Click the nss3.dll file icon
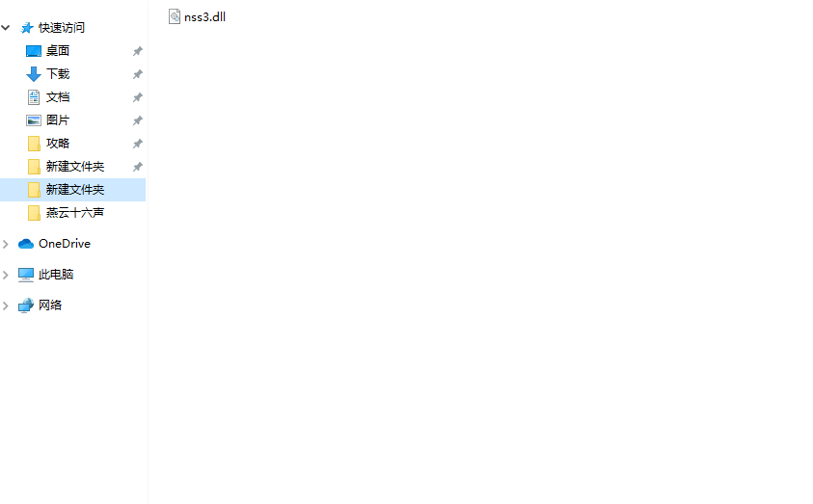The width and height of the screenshot is (813, 504). pos(175,16)
